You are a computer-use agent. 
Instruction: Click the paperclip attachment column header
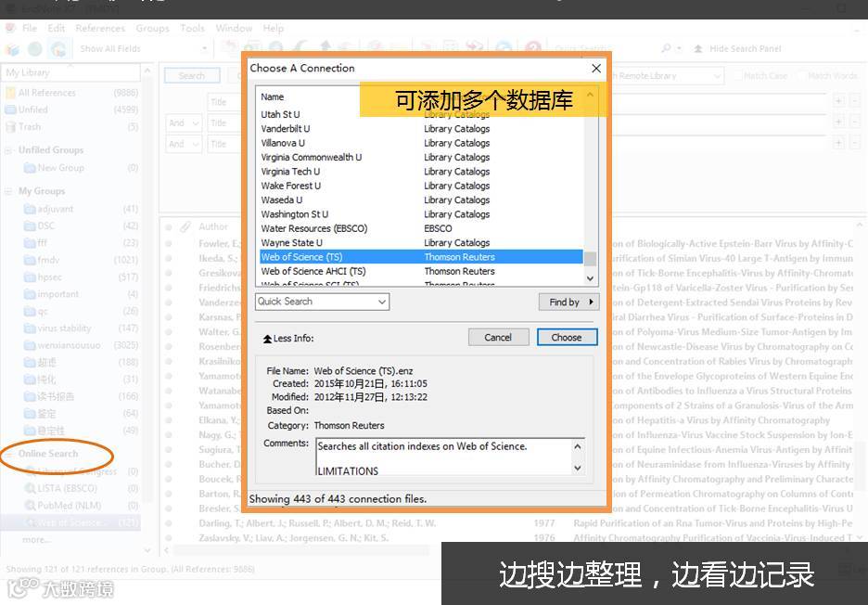tap(185, 226)
